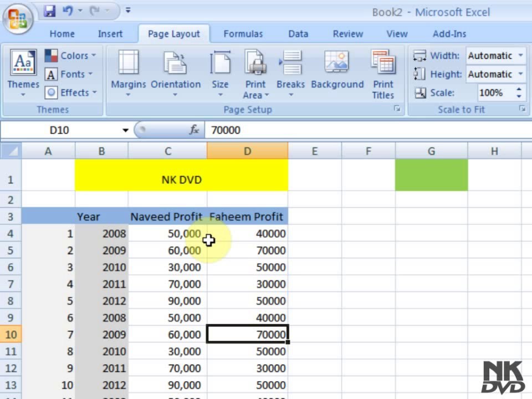Click the Insert Function fx icon

(194, 130)
